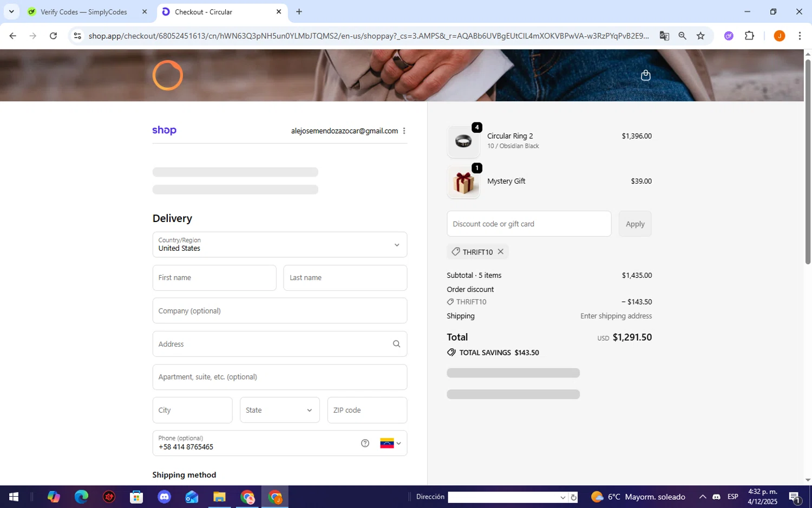Image resolution: width=812 pixels, height=508 pixels.
Task: Close the Verify Codes SimplyCodes tab
Action: [145, 11]
